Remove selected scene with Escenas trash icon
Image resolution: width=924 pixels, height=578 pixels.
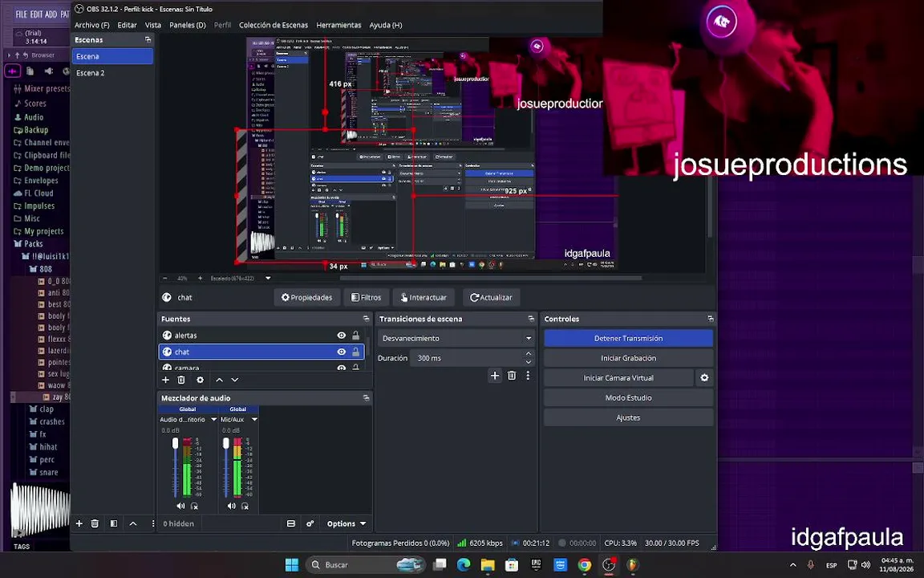[x=95, y=523]
